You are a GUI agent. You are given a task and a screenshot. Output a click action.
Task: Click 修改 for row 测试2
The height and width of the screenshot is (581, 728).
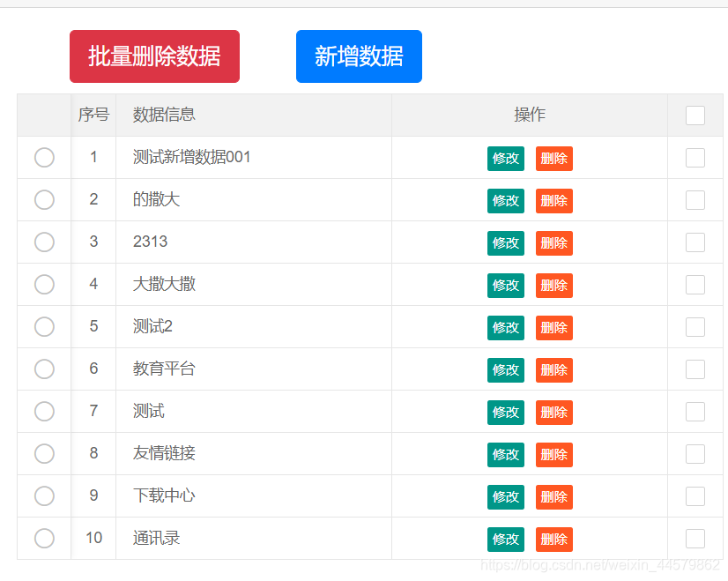(506, 328)
